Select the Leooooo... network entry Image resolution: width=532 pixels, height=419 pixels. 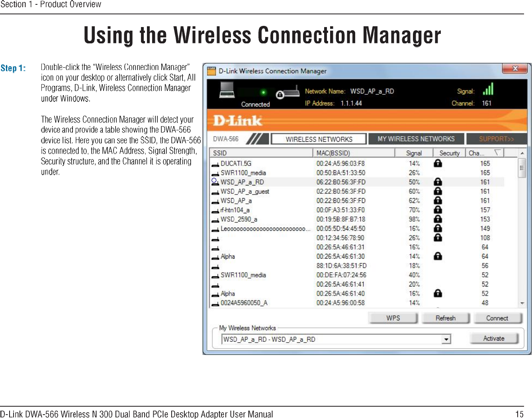pos(357,228)
